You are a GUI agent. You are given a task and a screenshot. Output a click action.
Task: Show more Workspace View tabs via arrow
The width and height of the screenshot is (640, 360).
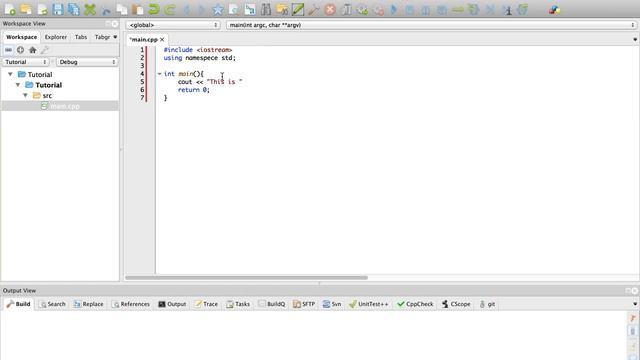(x=115, y=37)
